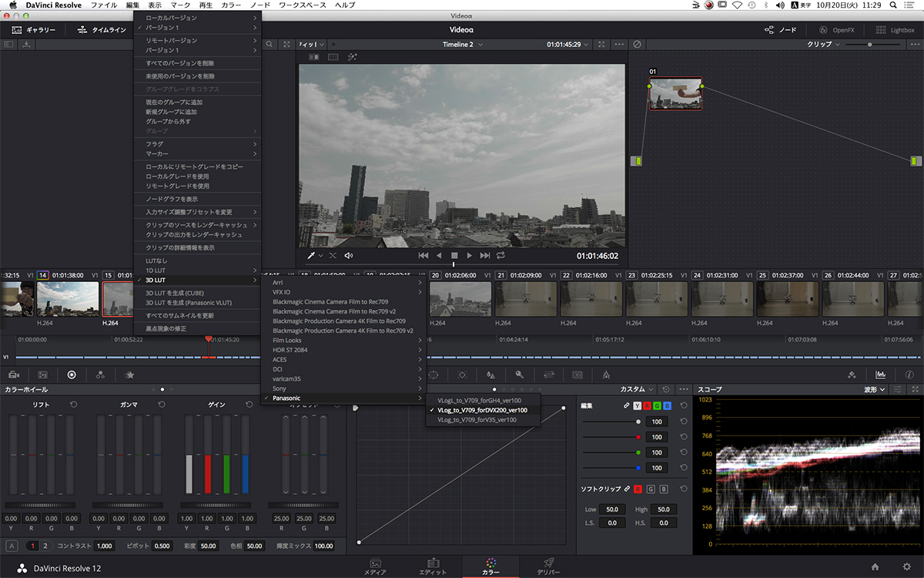924x578 pixels.
Task: Open the Keyframes palette icon
Action: point(852,375)
